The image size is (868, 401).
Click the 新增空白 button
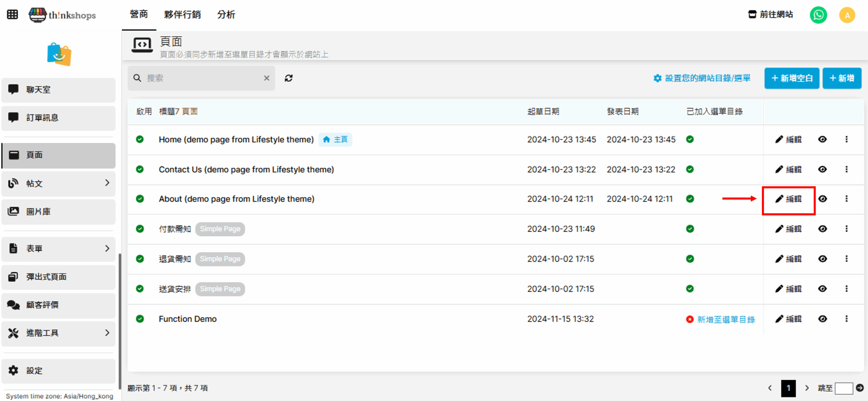coord(791,78)
